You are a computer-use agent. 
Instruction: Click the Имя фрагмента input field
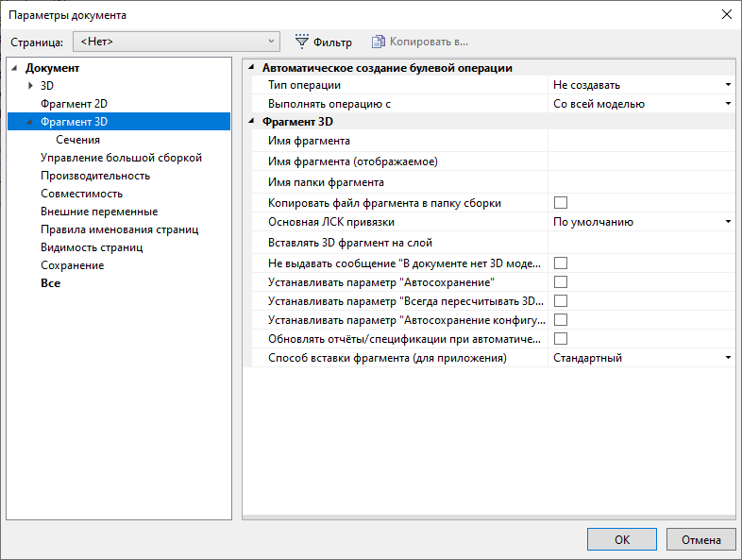[640, 142]
